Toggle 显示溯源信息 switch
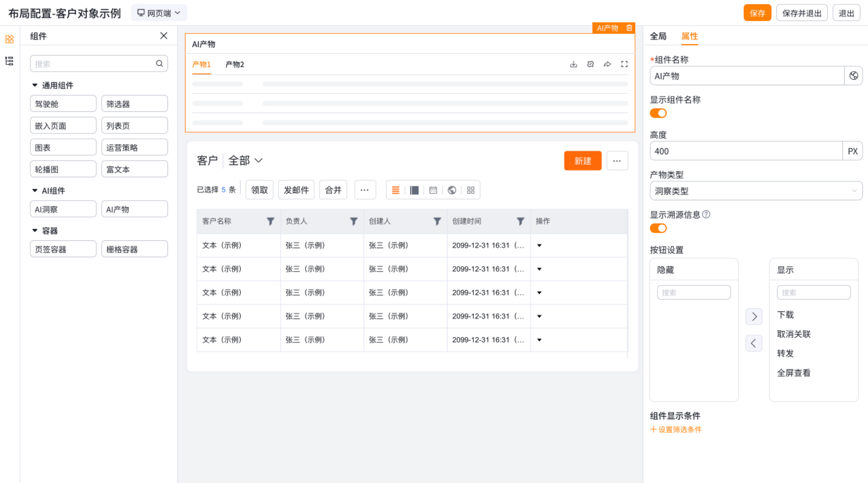This screenshot has width=868, height=483. coord(658,228)
